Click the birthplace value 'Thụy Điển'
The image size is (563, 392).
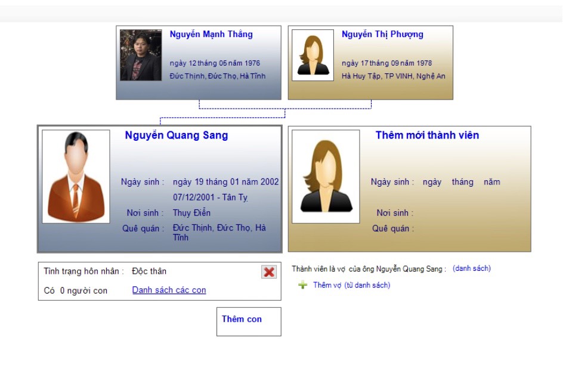click(x=191, y=213)
